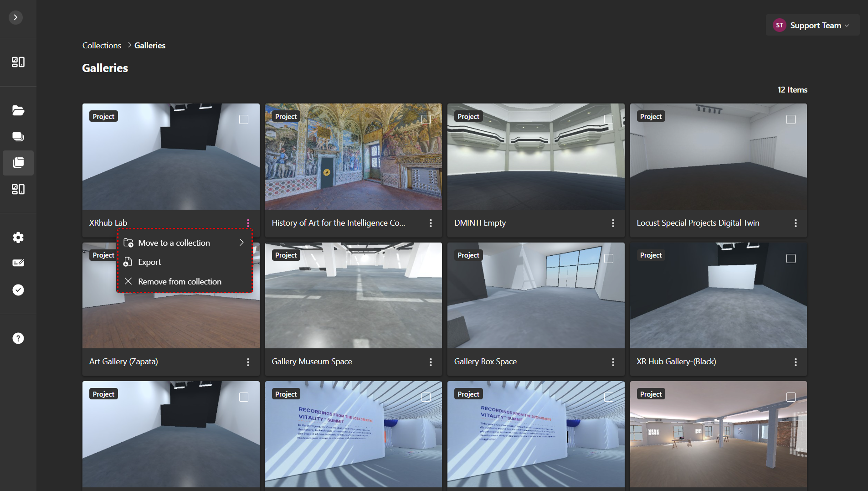This screenshot has width=868, height=491.
Task: Open more options for XR Hub Gallery-(Black)
Action: pyautogui.click(x=796, y=362)
